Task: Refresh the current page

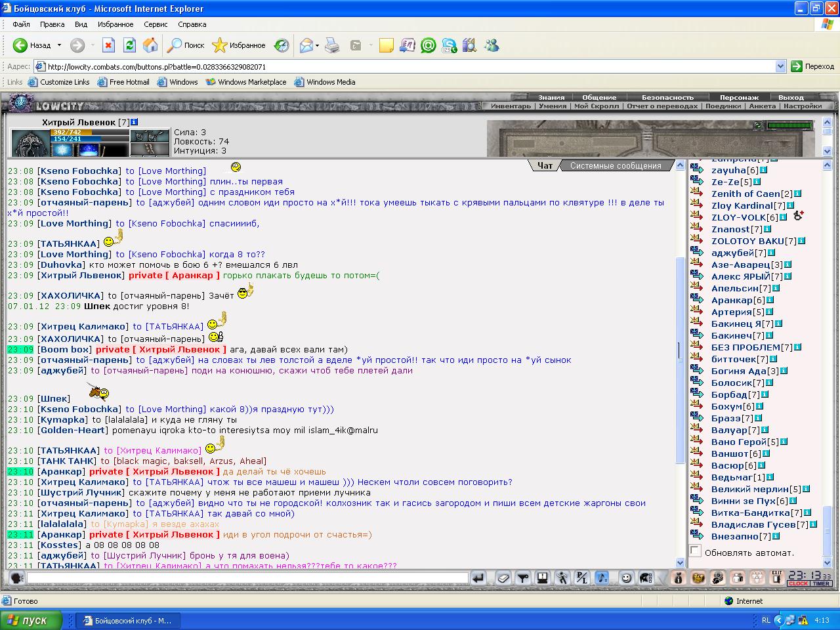Action: pos(129,45)
